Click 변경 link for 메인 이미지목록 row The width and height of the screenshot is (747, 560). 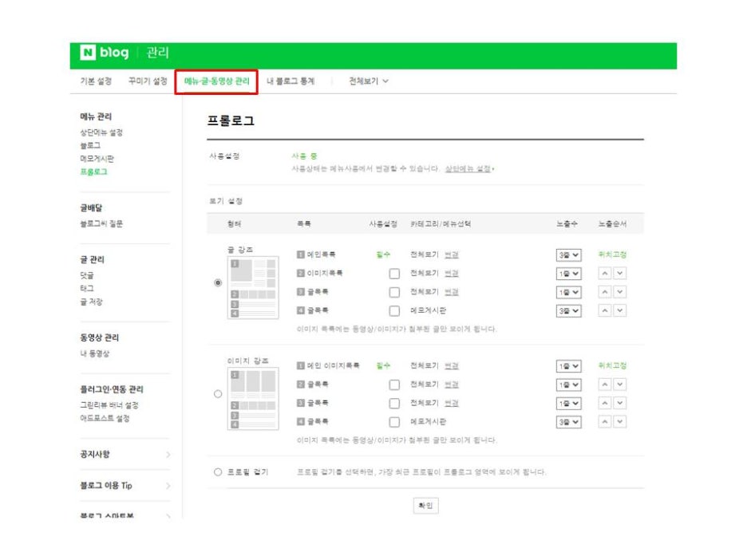(451, 365)
